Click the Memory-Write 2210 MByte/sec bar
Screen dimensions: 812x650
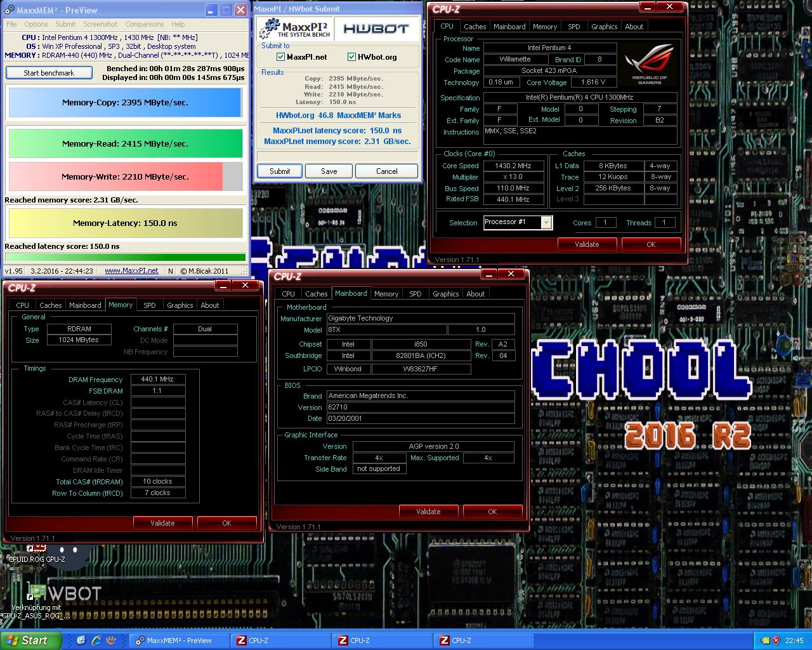(125, 176)
